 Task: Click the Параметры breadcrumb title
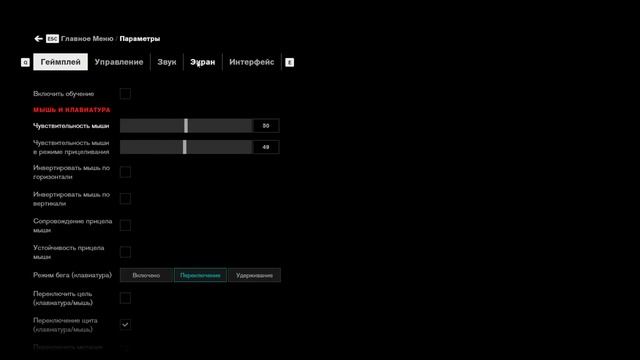[x=140, y=39]
